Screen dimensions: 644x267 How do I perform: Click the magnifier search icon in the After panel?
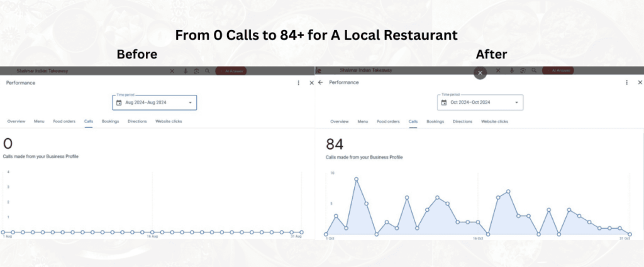(533, 70)
